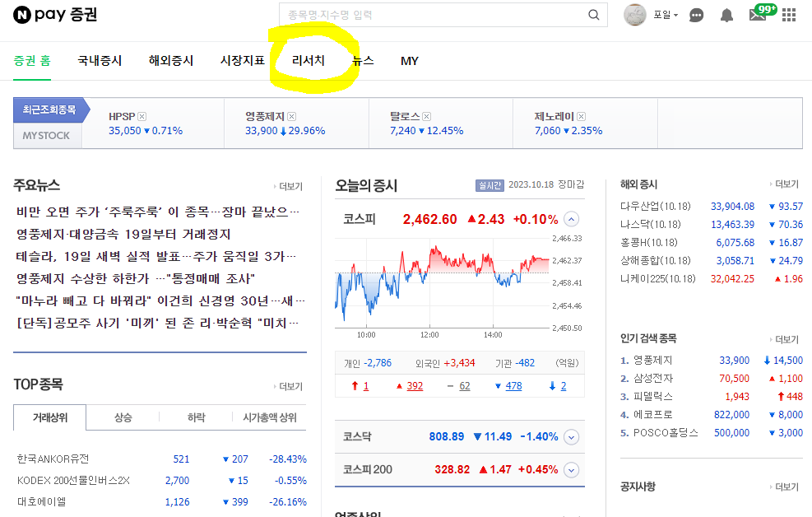Open 니케이225 overseas index
The height and width of the screenshot is (517, 812).
[658, 279]
